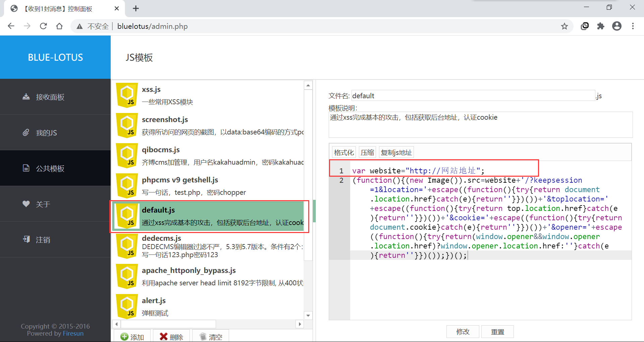Click the template list scroll-up arrow
This screenshot has width=644, height=342.
pyautogui.click(x=308, y=85)
